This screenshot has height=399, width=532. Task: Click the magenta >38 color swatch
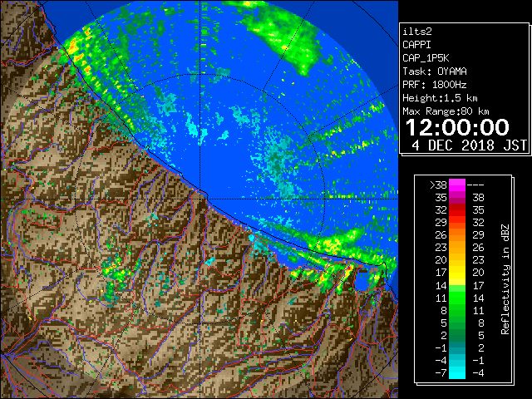tap(457, 185)
